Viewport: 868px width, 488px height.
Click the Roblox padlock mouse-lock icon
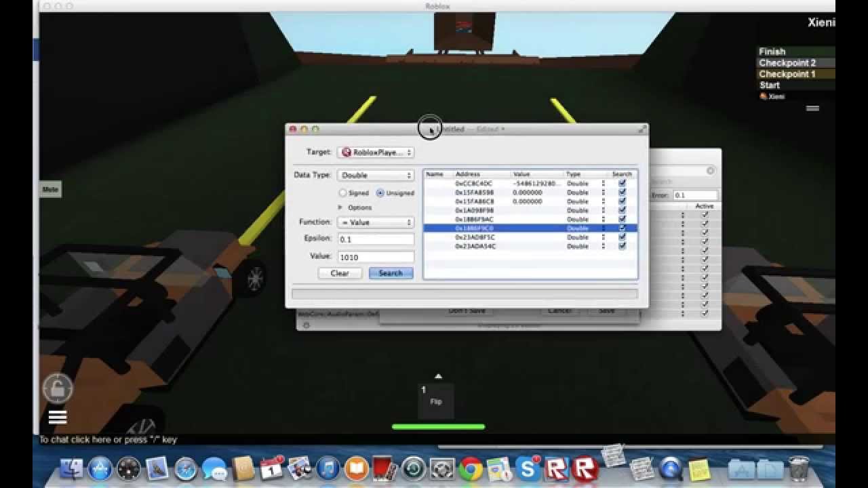coord(58,388)
